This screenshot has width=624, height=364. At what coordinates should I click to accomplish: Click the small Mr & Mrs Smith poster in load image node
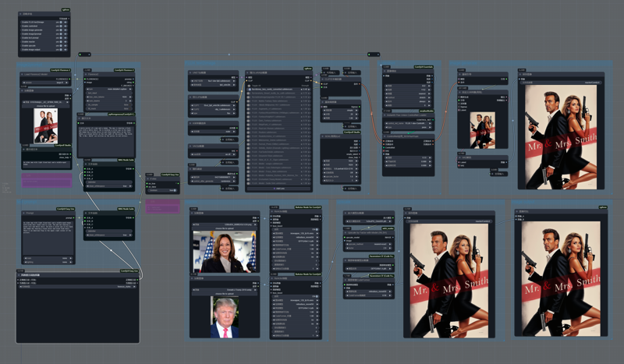coord(46,125)
